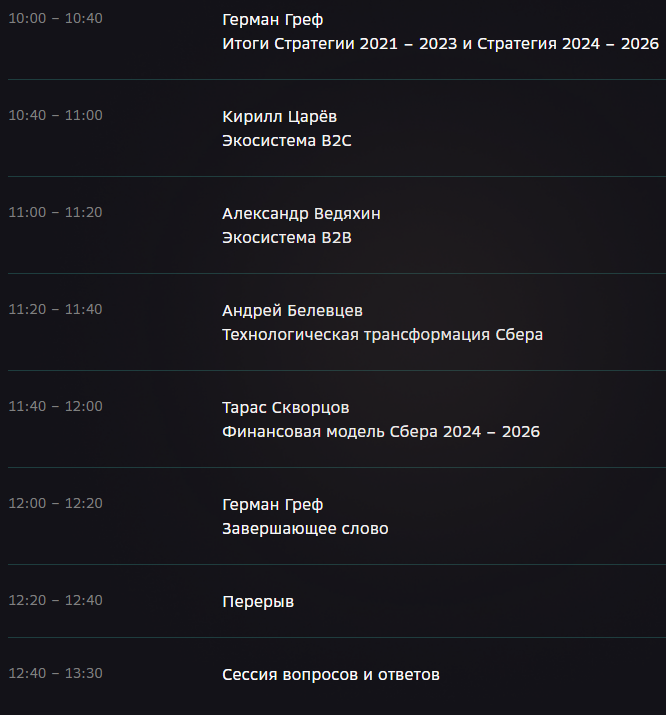The image size is (666, 715).
Task: Click the 10:40 – 11:00 time label
Action: click(x=56, y=115)
